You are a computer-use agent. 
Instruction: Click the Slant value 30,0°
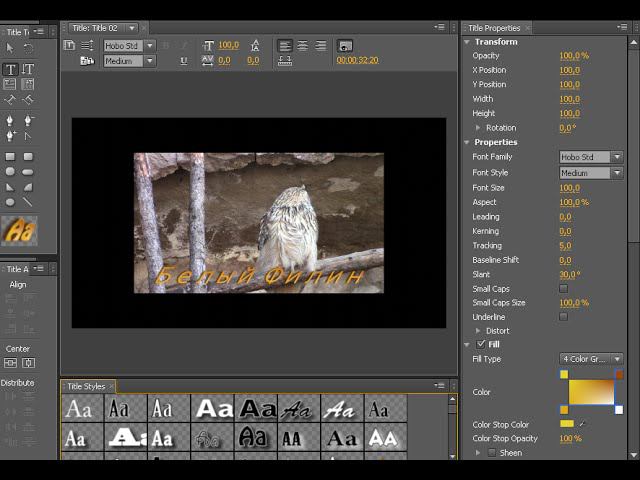point(569,274)
